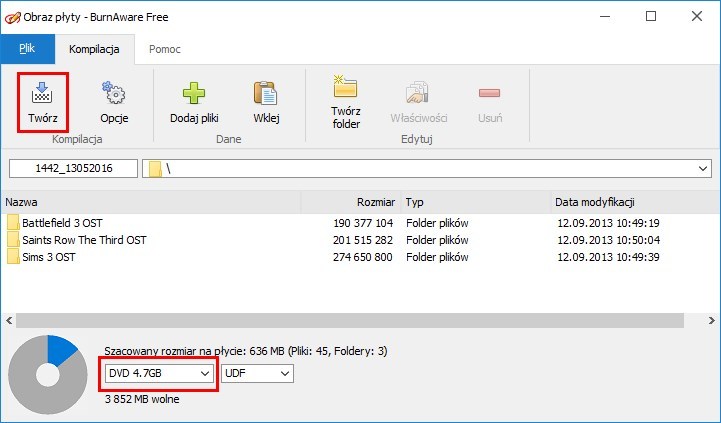Image resolution: width=721 pixels, height=423 pixels.
Task: Click the '3 852 MB wolne' free space text
Action: coord(142,399)
